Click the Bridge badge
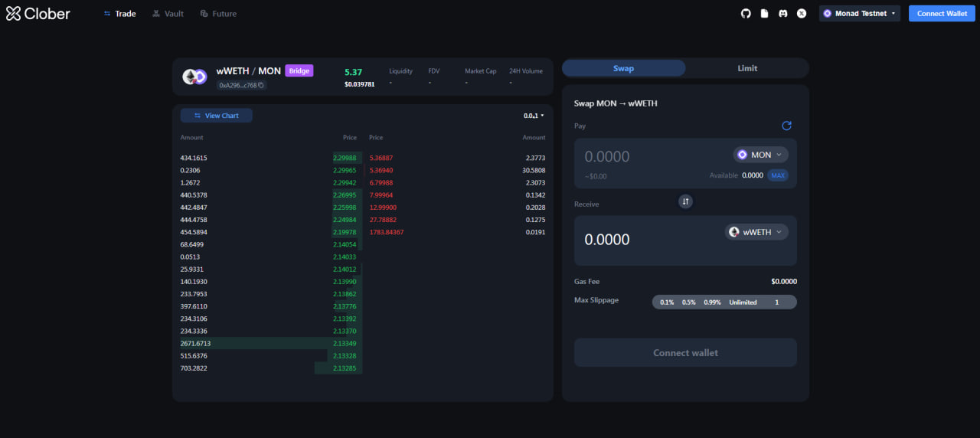The height and width of the screenshot is (438, 980). click(299, 71)
